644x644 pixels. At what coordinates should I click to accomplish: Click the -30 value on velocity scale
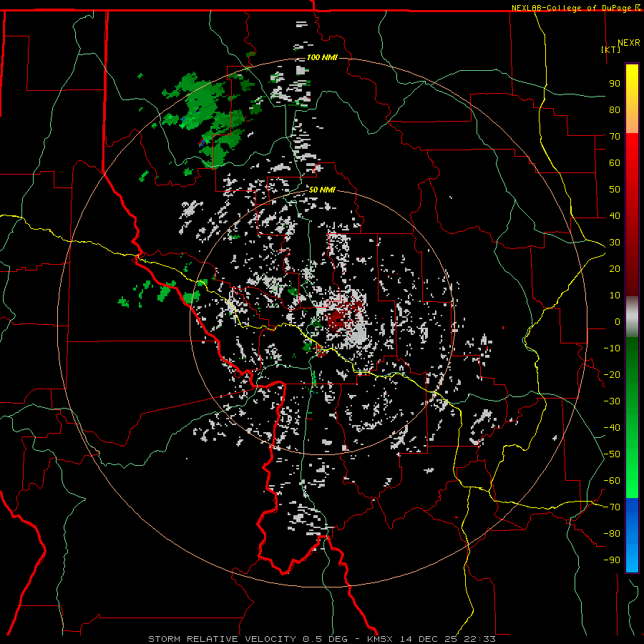coord(612,401)
